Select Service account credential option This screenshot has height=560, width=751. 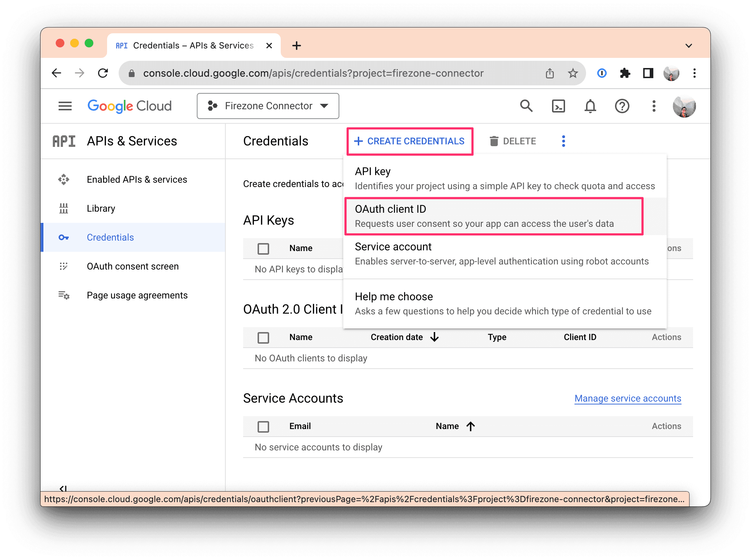(x=393, y=247)
